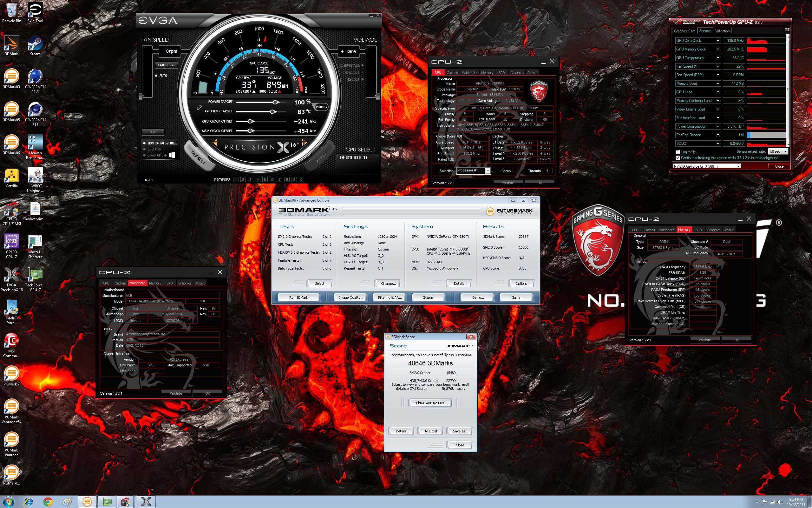This screenshot has height=508, width=812.
Task: Open the NVIDIA GeForce GTX 980 Ti dropdown
Action: (707, 166)
